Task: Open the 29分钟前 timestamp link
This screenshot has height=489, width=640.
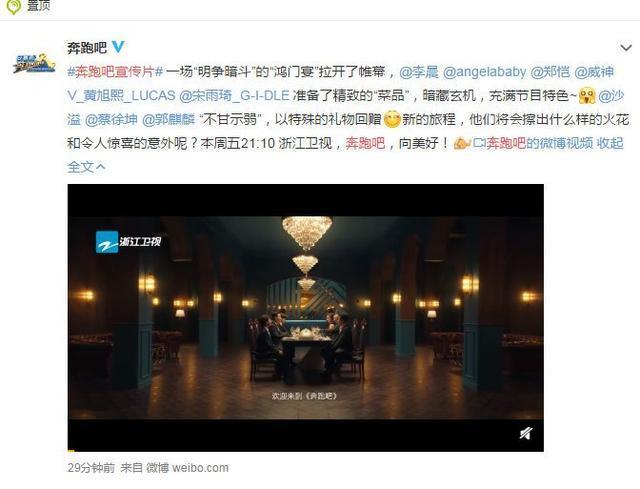Action: point(91,468)
